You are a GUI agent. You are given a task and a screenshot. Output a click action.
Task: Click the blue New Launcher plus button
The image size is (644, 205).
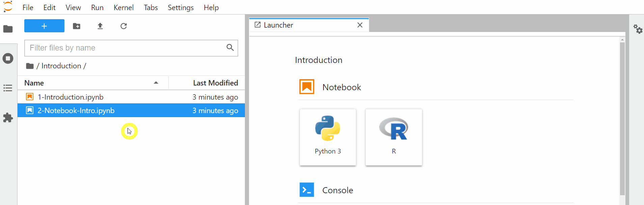pos(44,26)
